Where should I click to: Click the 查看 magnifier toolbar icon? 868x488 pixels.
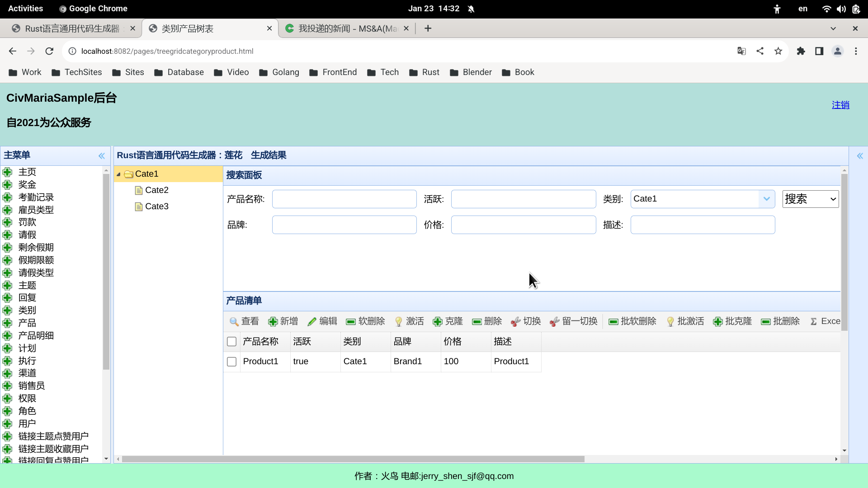click(234, 321)
